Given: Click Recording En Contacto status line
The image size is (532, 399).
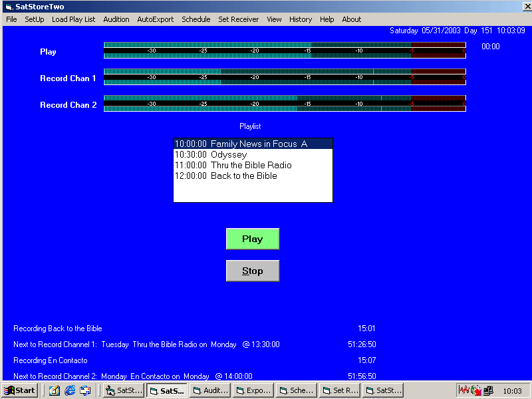Looking at the screenshot, I should click(x=51, y=360).
